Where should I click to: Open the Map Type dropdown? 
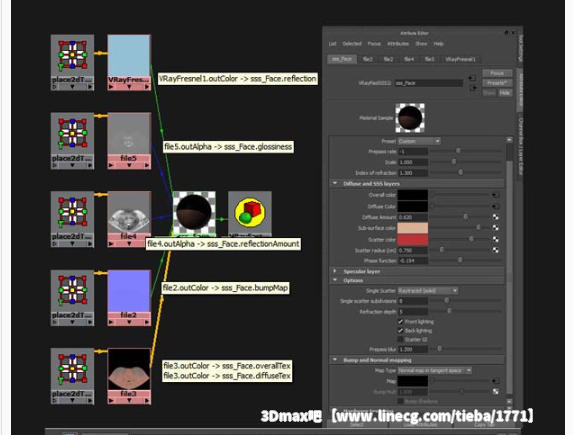click(x=435, y=371)
